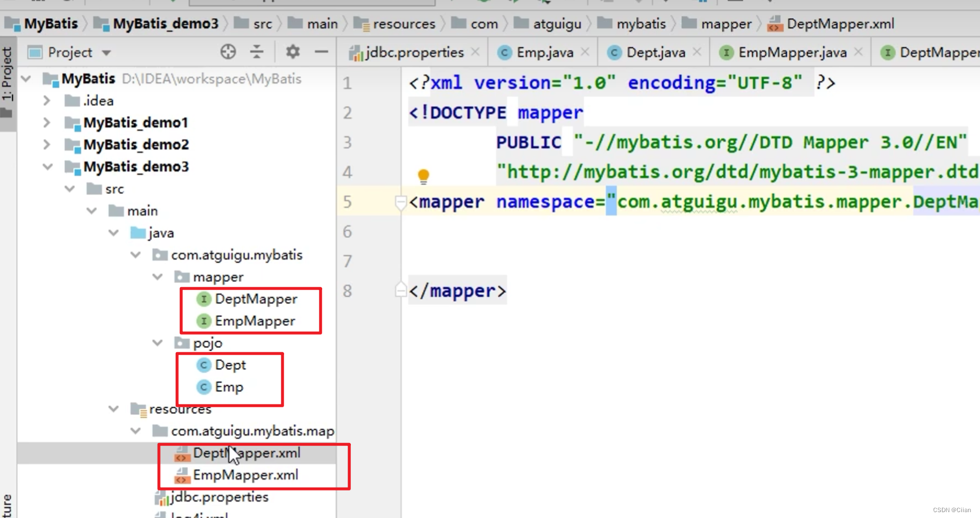Screen dimensions: 980x518
Task: Expand the MyBatis_demo1 module
Action: [47, 122]
